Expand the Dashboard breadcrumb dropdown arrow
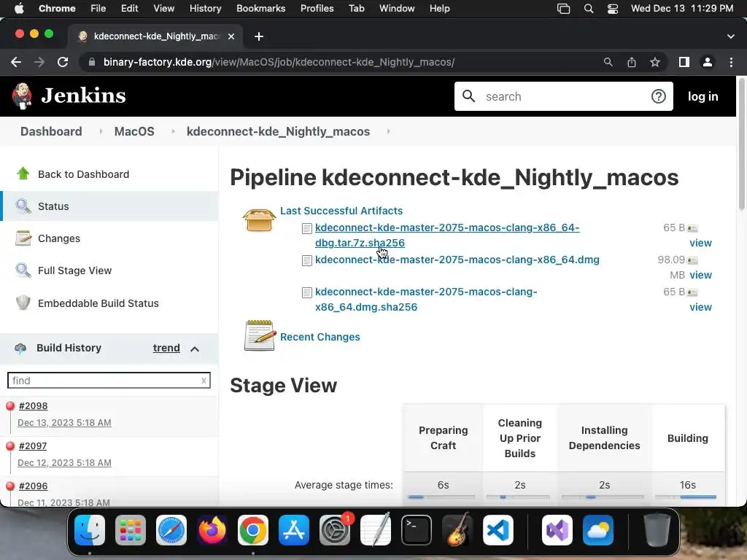The height and width of the screenshot is (560, 747). click(101, 131)
